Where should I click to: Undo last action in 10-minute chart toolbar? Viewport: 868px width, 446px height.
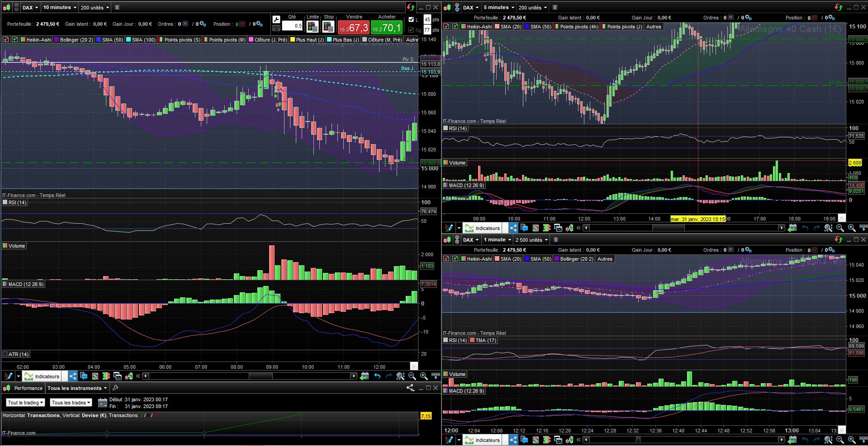pyautogui.click(x=377, y=376)
